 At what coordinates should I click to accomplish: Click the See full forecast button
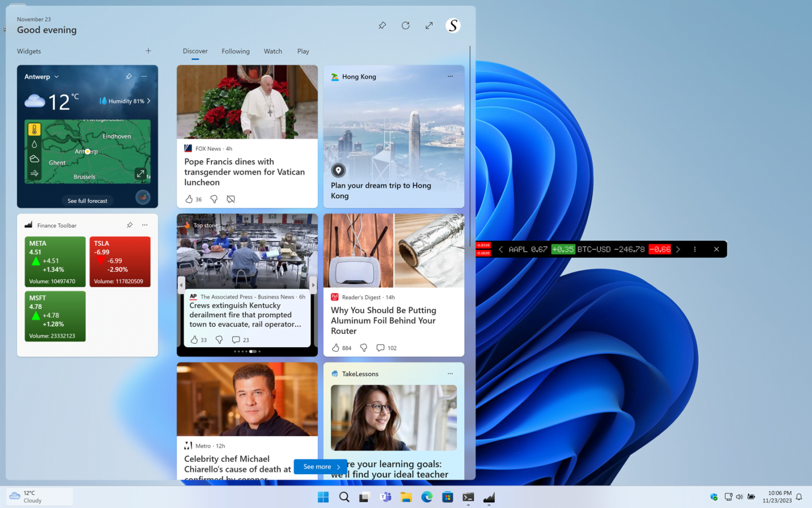87,201
